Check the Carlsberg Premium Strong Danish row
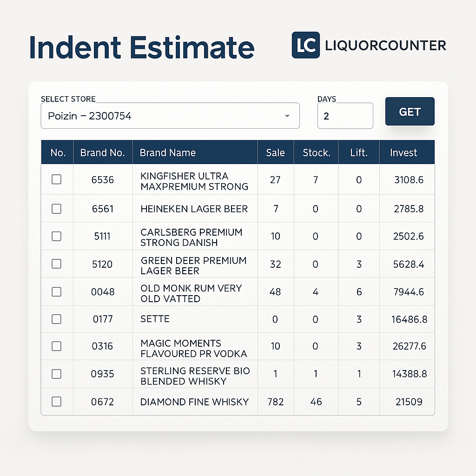The width and height of the screenshot is (476, 476). pyautogui.click(x=56, y=236)
